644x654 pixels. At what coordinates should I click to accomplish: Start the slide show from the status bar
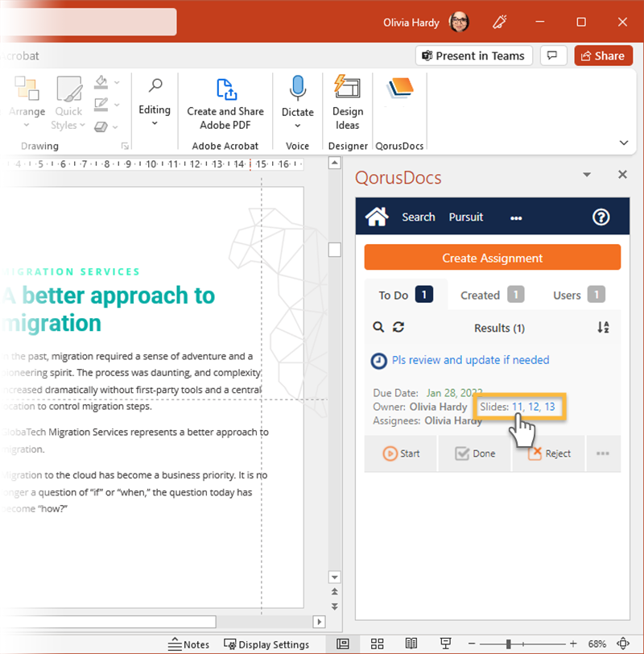coord(445,644)
